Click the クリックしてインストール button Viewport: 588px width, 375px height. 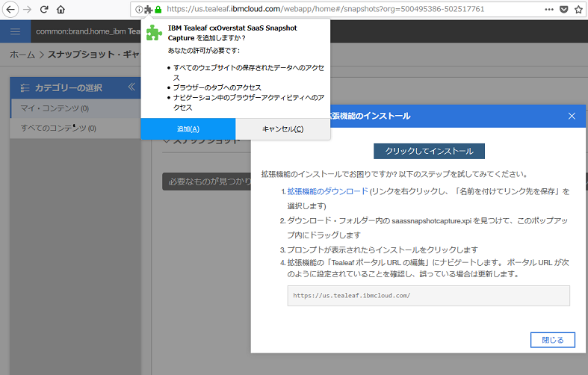point(429,151)
